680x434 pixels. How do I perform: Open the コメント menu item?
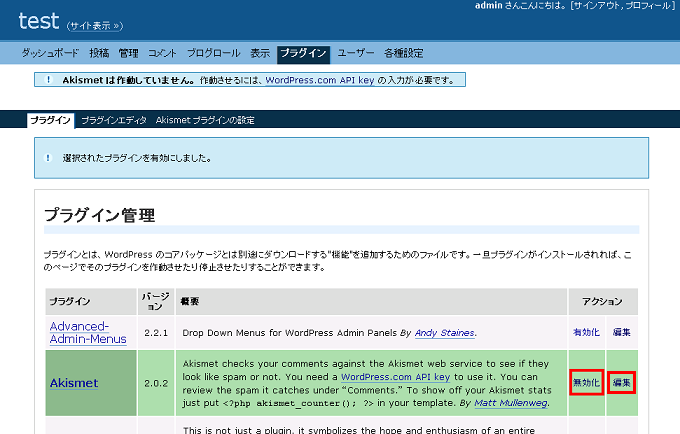pos(162,53)
